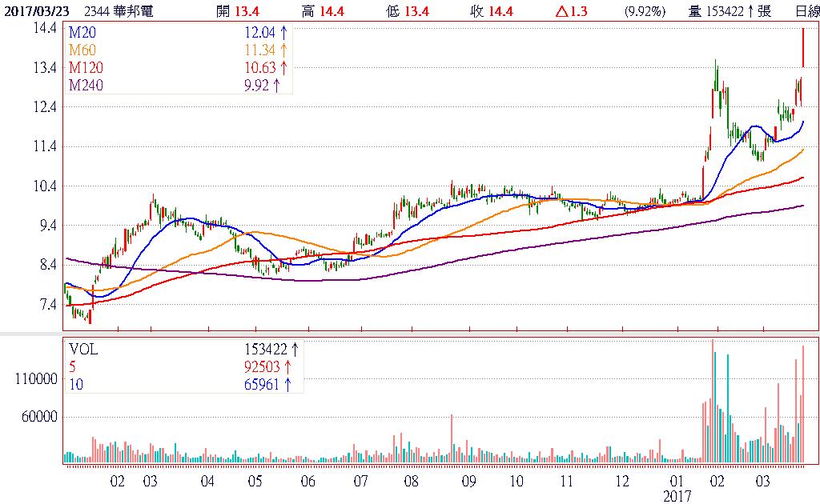Image resolution: width=820 pixels, height=504 pixels.
Task: Click the M20 value 12.04 up arrow
Action: (x=284, y=33)
